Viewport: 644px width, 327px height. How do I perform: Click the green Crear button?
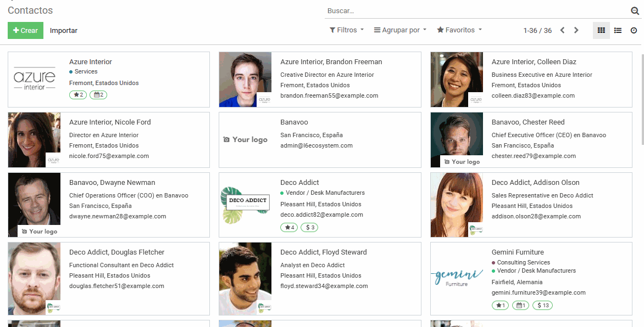(x=25, y=30)
